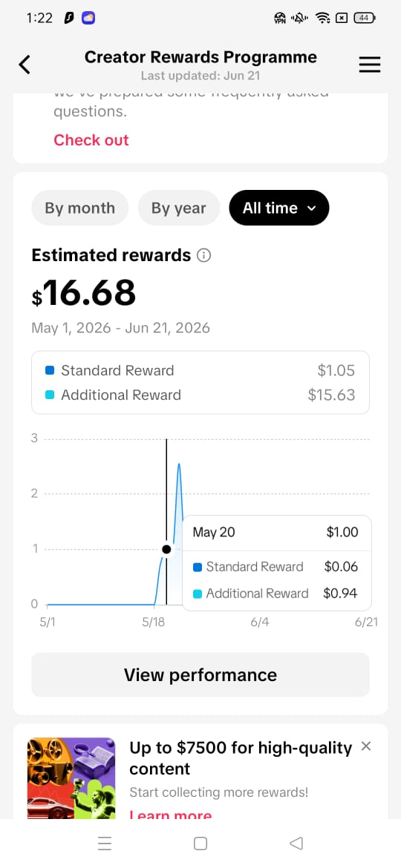Tap the May 20 chart data point
The width and height of the screenshot is (401, 868).
(167, 549)
